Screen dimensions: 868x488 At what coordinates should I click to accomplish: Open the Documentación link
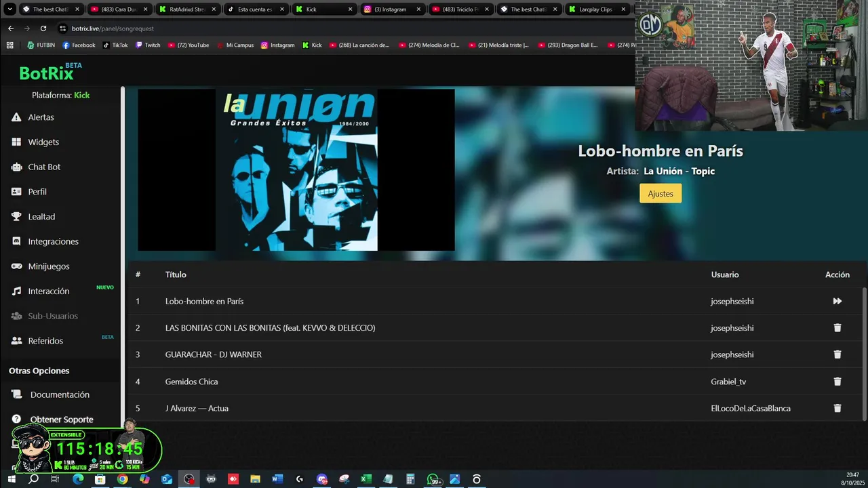pos(60,394)
